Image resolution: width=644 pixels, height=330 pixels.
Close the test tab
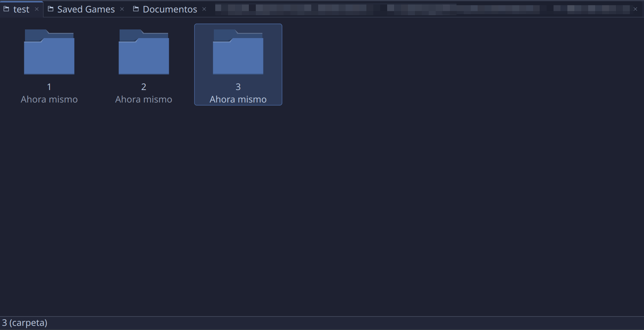37,9
